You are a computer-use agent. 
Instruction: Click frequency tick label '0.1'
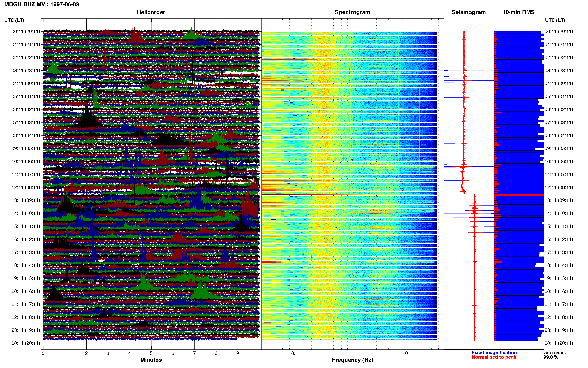tap(295, 353)
